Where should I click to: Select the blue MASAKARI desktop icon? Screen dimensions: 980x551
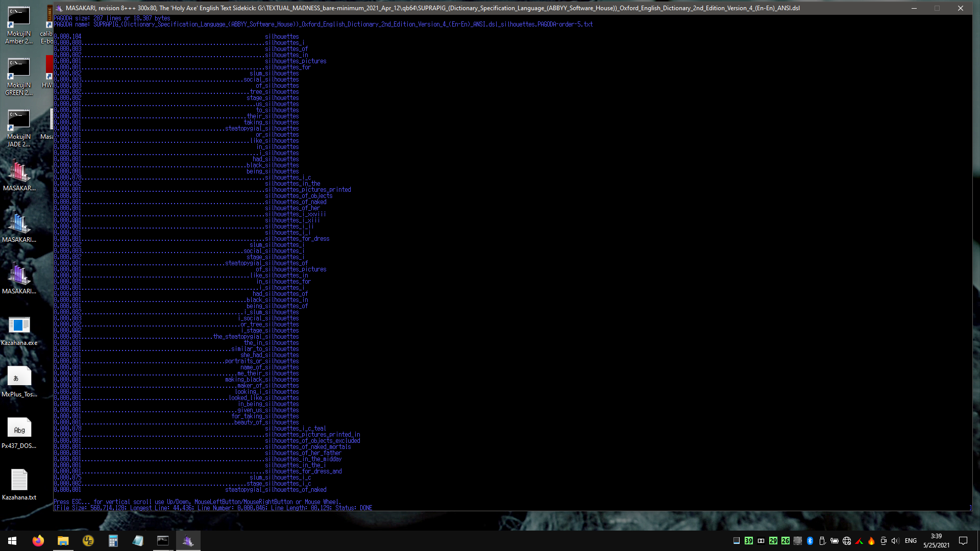tap(19, 228)
